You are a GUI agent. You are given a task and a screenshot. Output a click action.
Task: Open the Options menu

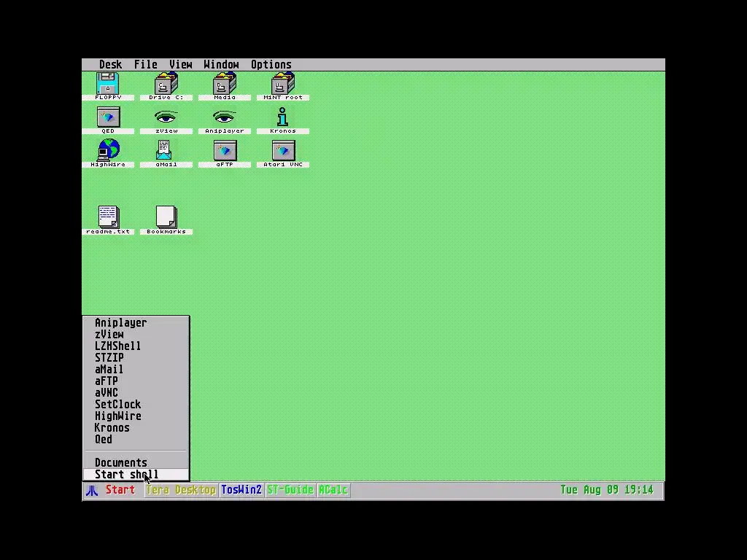(x=271, y=64)
